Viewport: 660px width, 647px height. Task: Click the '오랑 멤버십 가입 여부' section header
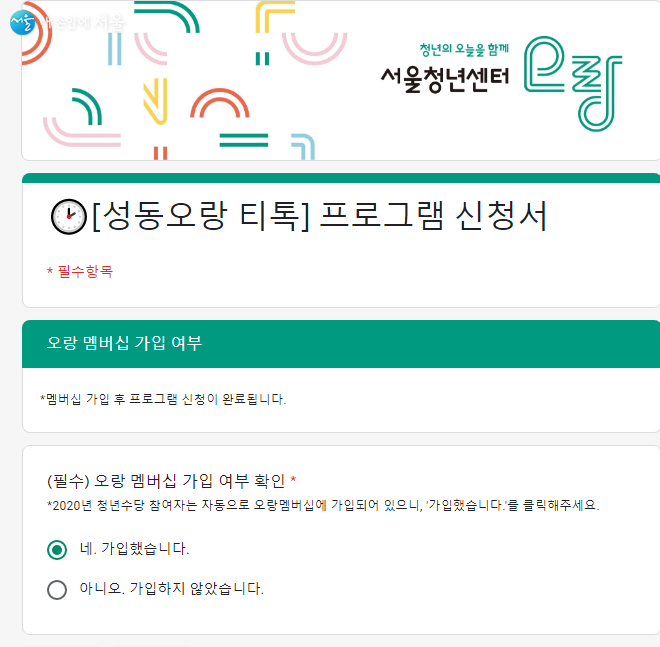(x=125, y=344)
